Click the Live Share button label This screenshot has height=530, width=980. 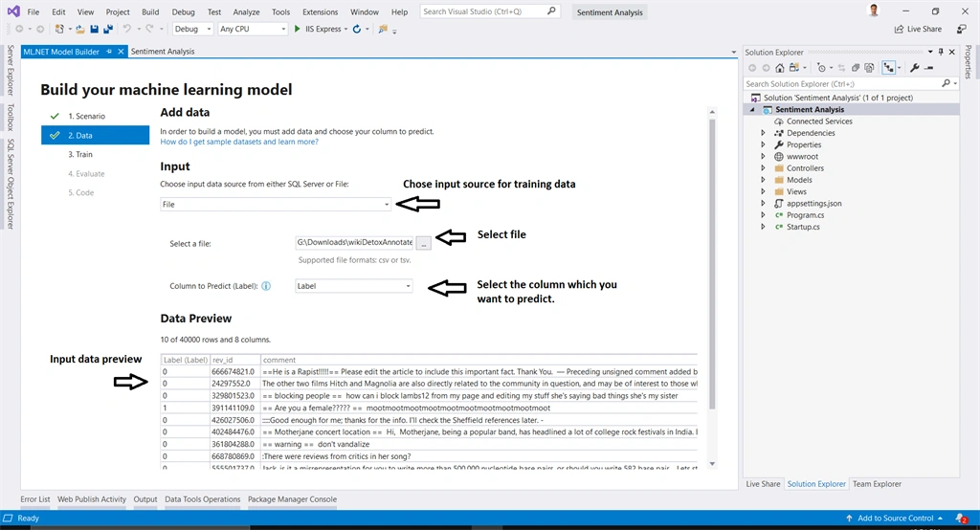pos(924,29)
